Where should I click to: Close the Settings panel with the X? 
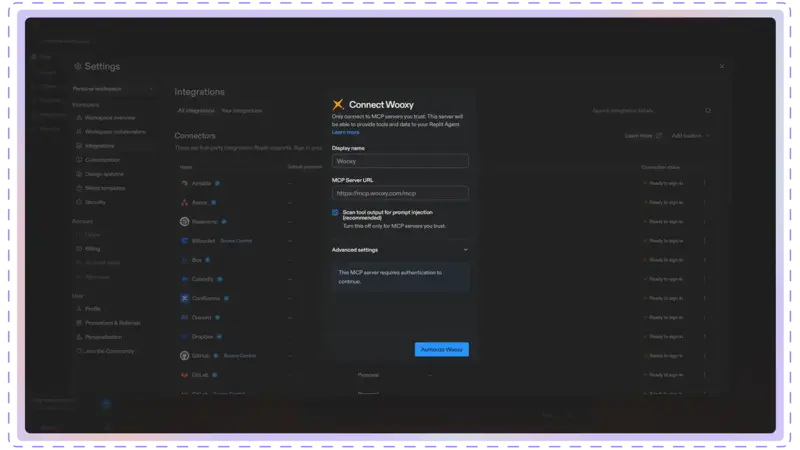tap(722, 66)
